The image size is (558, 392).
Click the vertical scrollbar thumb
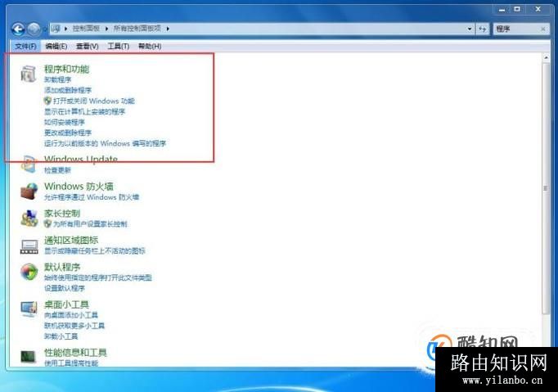point(546,189)
